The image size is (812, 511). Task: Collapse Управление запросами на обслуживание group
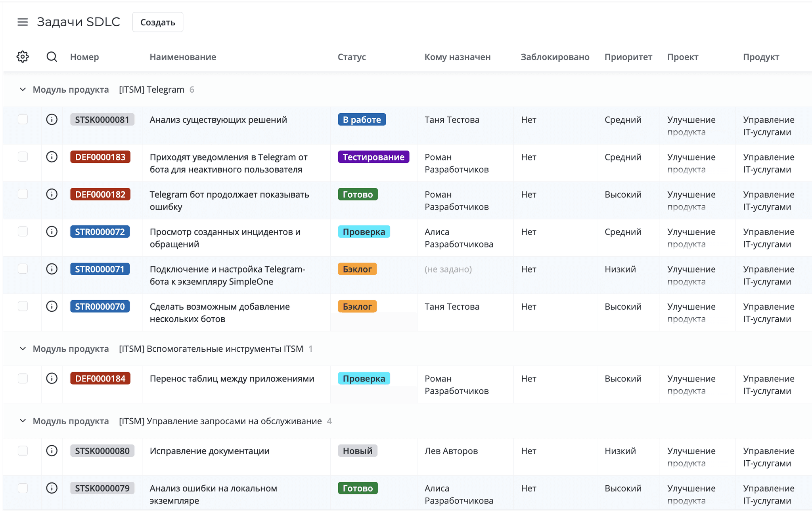pyautogui.click(x=23, y=421)
